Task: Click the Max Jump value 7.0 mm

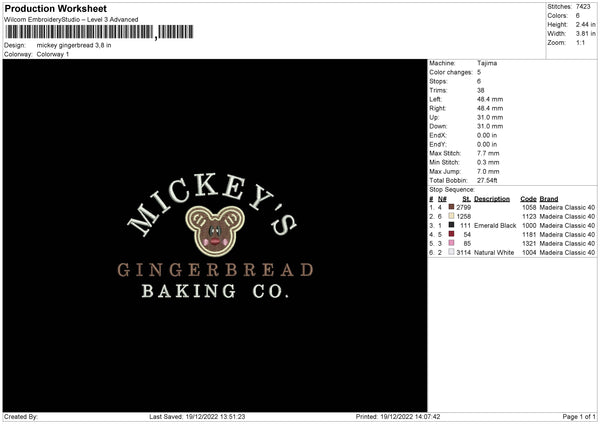Action: point(488,171)
